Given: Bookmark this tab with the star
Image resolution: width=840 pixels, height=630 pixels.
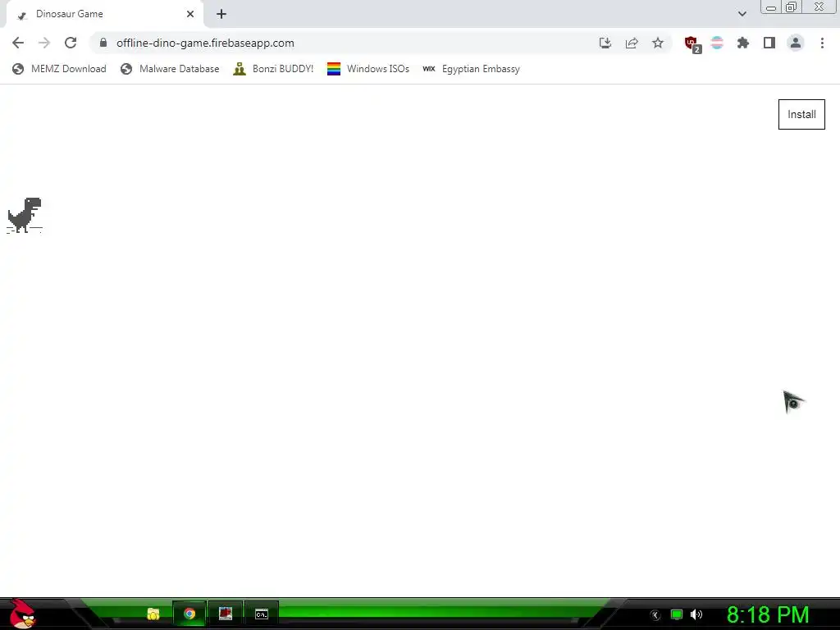Looking at the screenshot, I should (658, 43).
